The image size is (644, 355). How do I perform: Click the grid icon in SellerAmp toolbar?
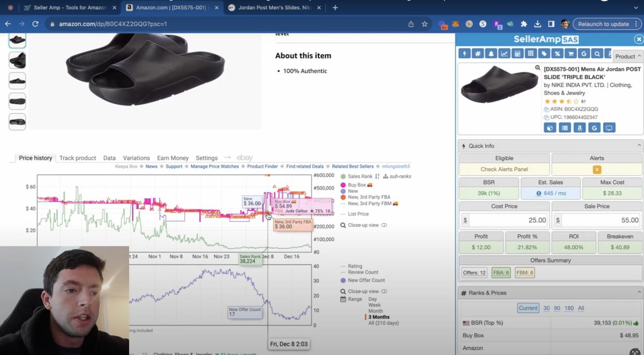point(531,54)
